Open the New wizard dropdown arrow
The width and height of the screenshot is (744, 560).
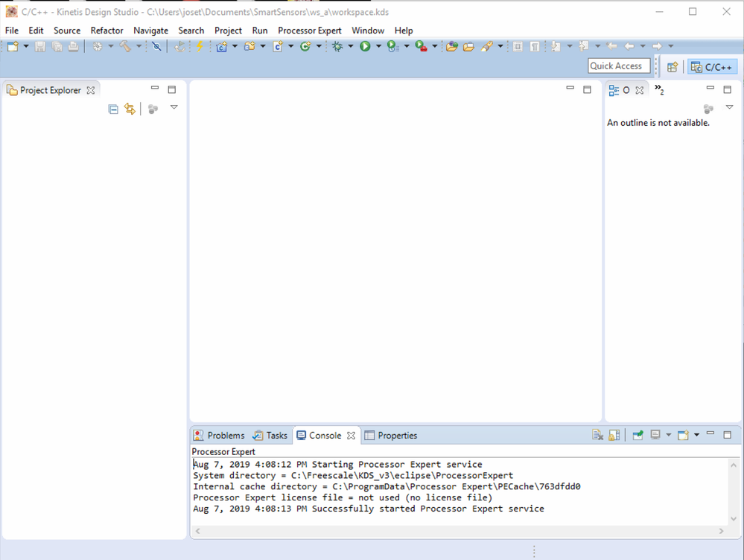coord(25,46)
